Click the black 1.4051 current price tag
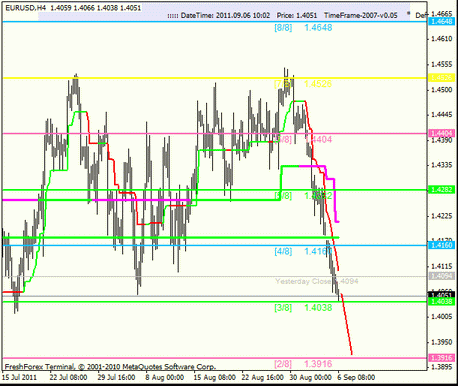The image size is (458, 386). [x=442, y=295]
